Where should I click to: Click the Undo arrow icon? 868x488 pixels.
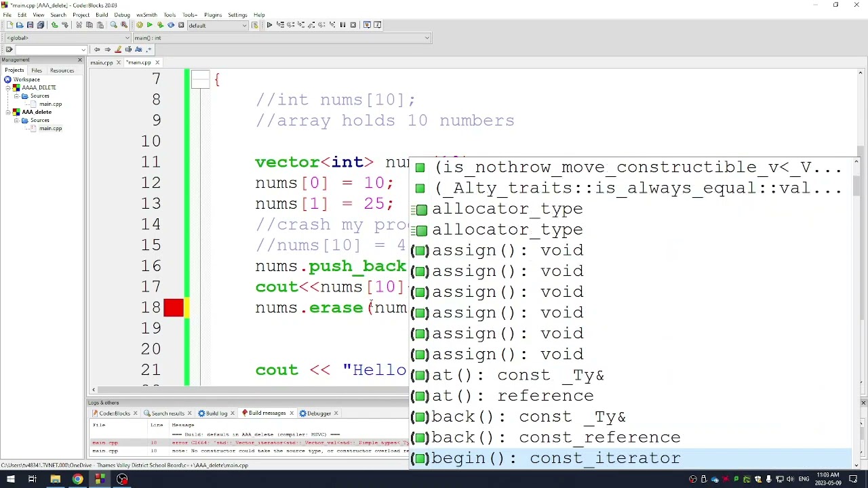pos(54,25)
